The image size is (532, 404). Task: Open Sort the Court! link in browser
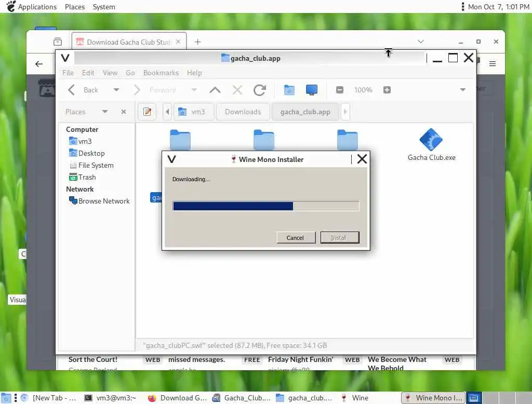tap(92, 359)
